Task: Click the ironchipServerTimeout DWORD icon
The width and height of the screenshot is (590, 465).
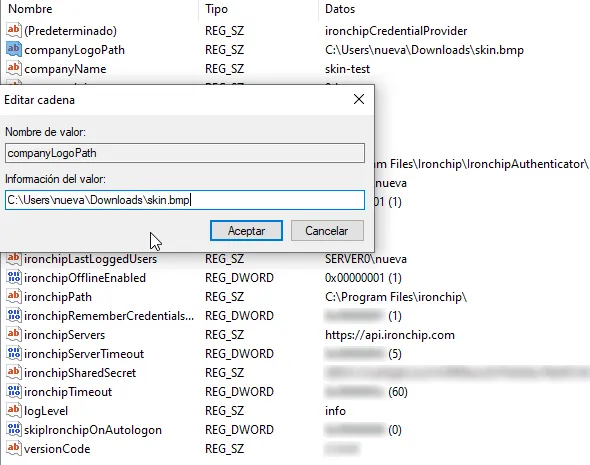Action: [x=14, y=353]
